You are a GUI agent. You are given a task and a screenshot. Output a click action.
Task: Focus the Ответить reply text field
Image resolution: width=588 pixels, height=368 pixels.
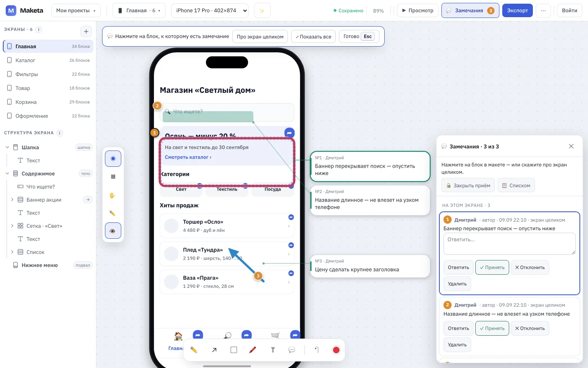[509, 244]
